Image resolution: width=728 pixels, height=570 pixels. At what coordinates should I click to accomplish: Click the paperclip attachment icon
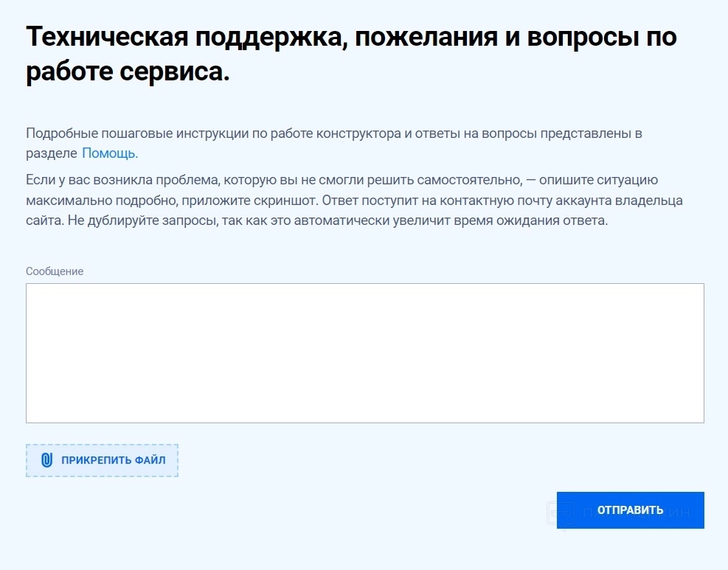(47, 460)
